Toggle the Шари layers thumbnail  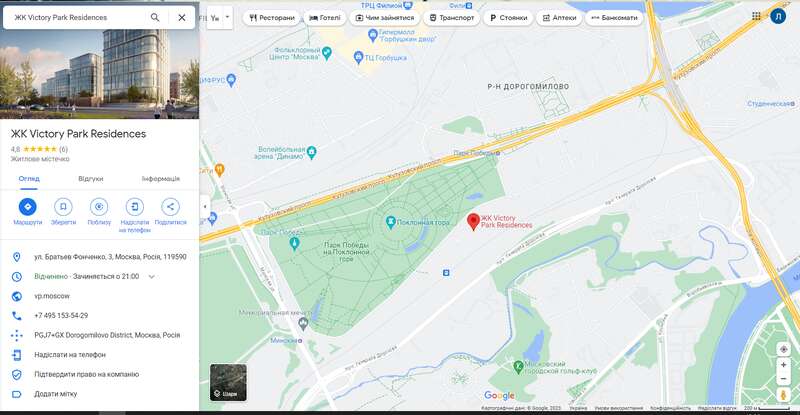228,382
